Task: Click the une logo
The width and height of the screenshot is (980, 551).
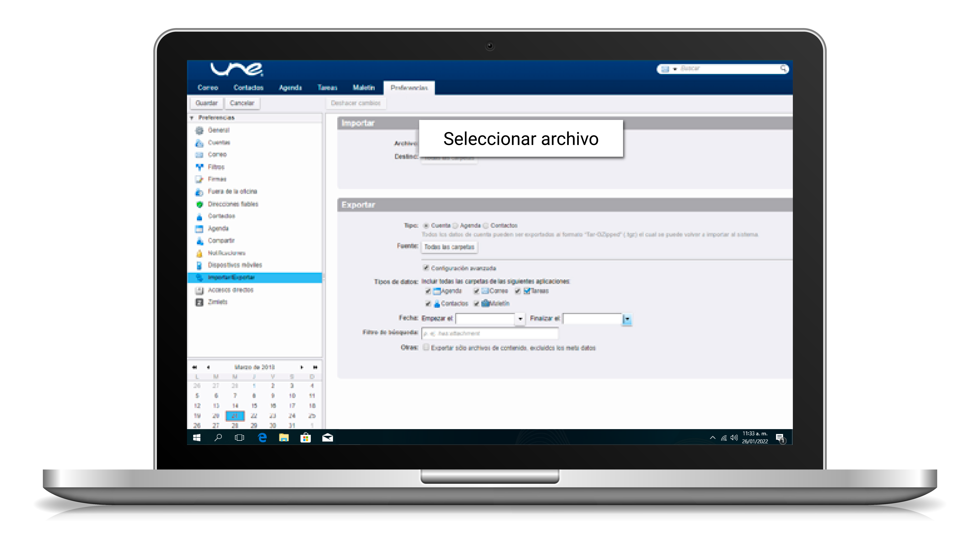Action: (237, 69)
